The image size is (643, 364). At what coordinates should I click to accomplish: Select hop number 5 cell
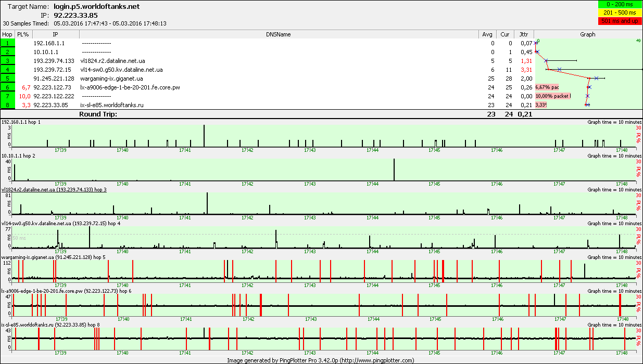[8, 79]
